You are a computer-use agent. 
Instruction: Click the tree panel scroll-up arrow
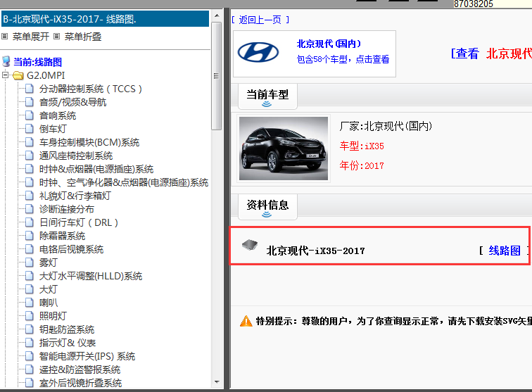tap(217, 15)
